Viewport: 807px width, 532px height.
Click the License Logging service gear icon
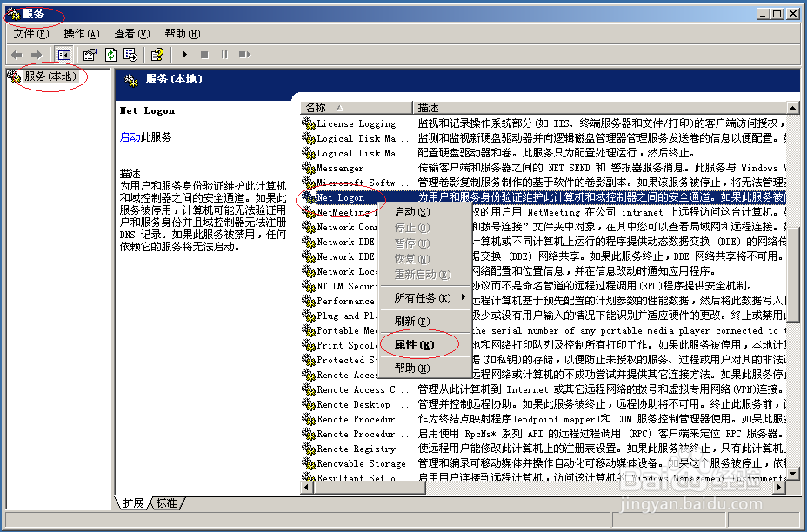pos(309,123)
